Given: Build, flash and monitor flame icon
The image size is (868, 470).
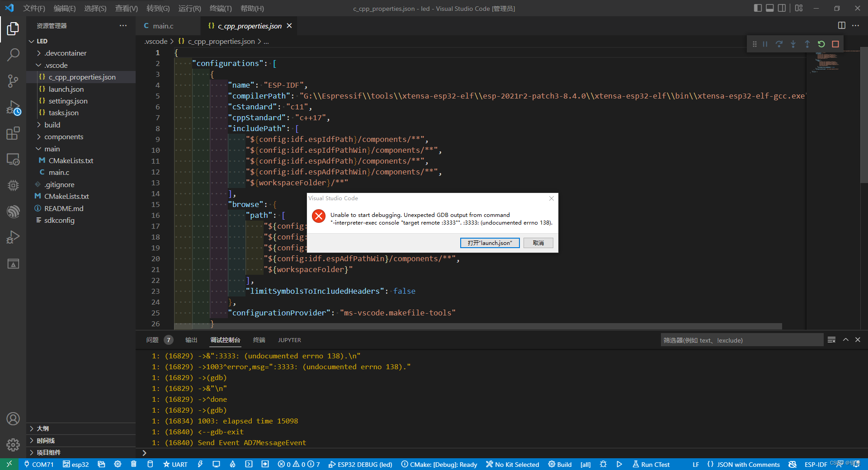Looking at the screenshot, I should pos(232,464).
